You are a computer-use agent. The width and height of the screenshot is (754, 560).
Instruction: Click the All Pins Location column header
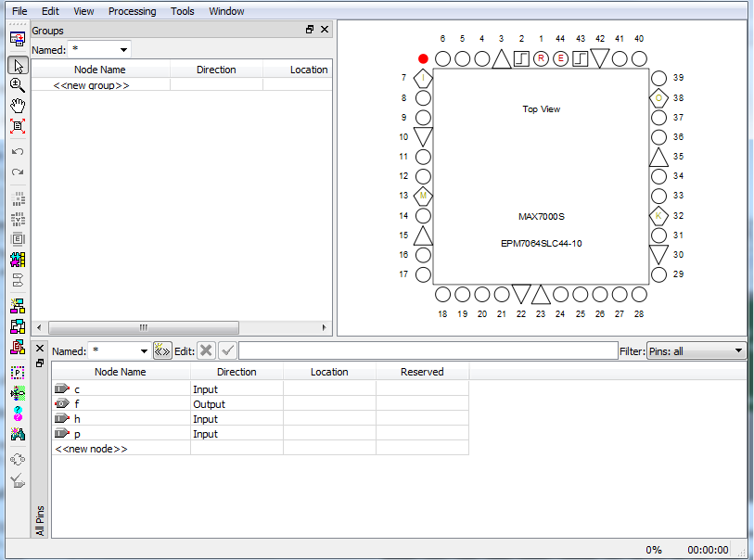click(x=329, y=372)
